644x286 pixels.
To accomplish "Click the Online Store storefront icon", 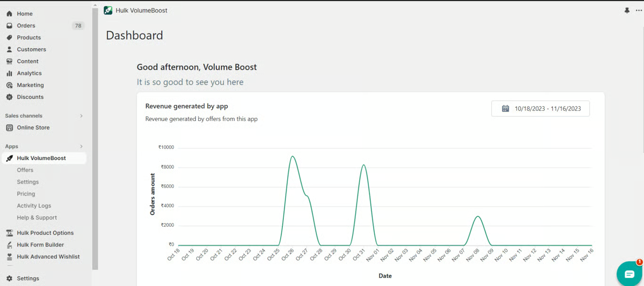I will (x=9, y=127).
